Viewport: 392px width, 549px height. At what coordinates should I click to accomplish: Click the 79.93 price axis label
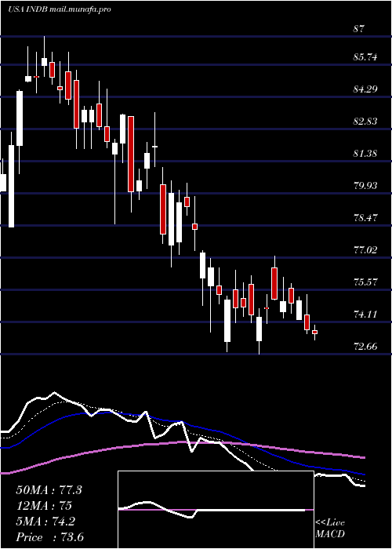[x=366, y=185]
